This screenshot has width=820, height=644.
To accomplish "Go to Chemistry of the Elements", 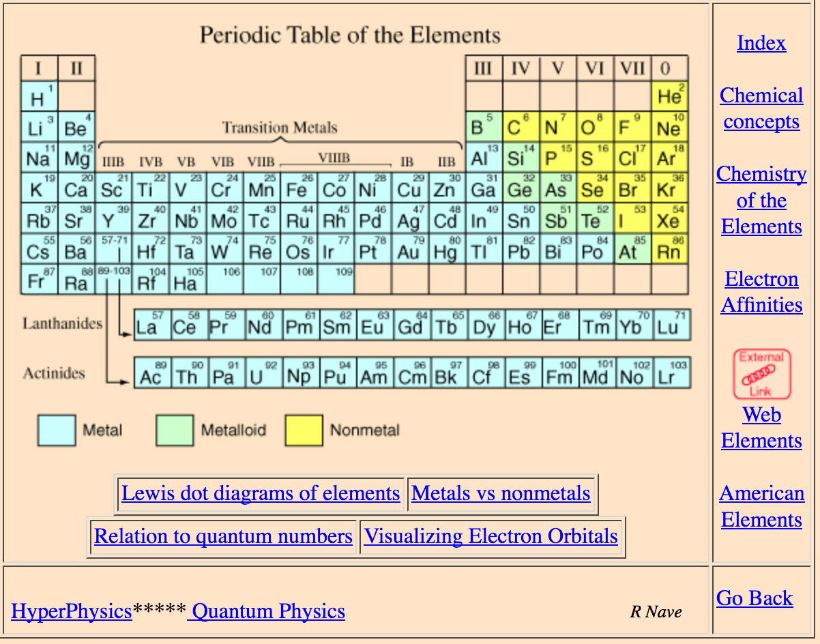I will point(761,201).
